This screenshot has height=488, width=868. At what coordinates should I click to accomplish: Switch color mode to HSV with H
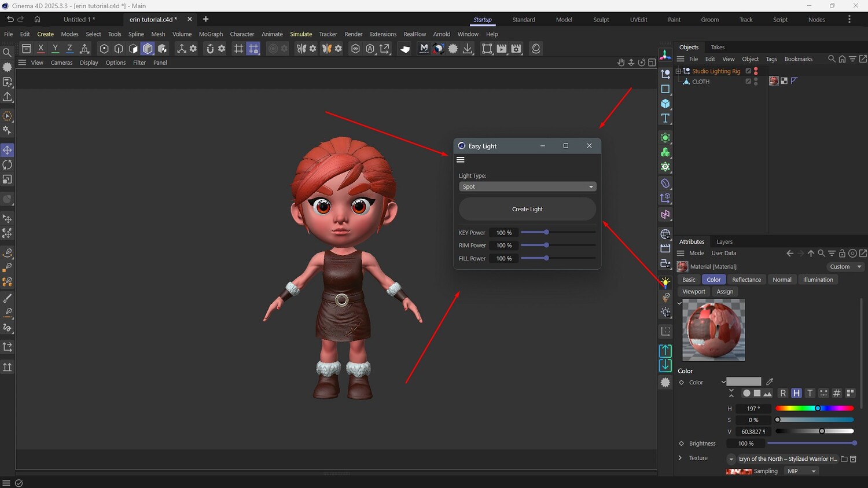tap(796, 393)
